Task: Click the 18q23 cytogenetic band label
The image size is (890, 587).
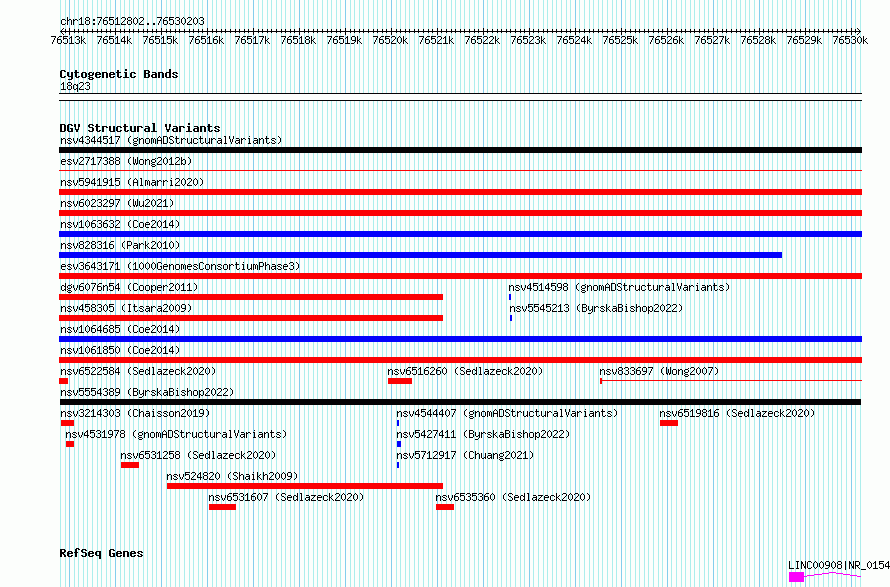Action: pyautogui.click(x=75, y=87)
